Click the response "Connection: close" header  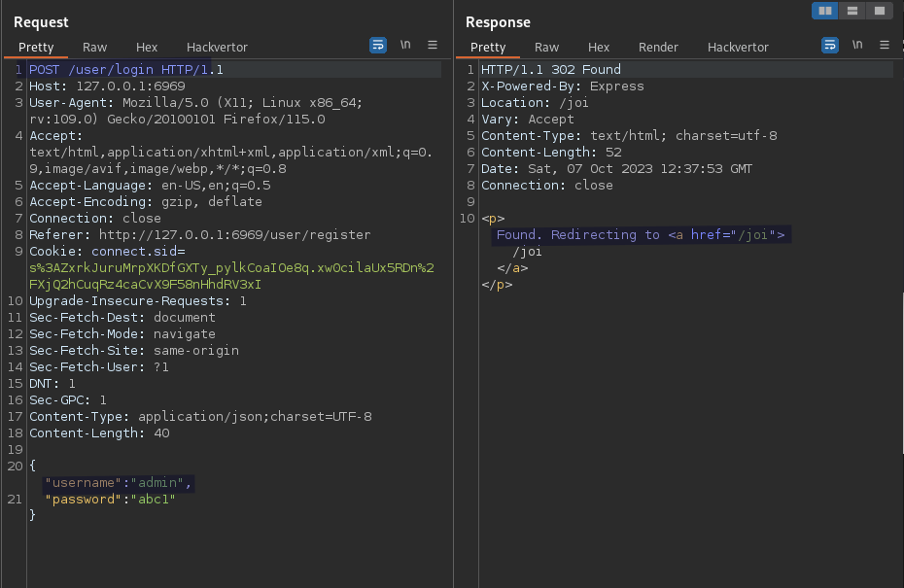coord(547,186)
